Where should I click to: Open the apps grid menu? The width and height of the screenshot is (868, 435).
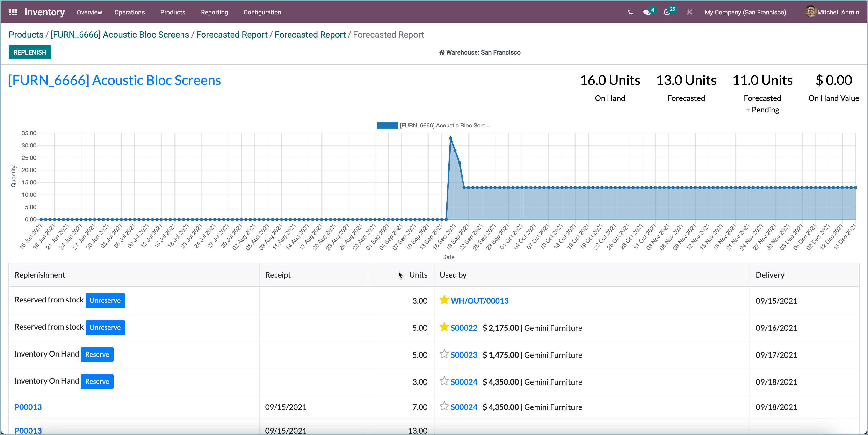coord(13,12)
